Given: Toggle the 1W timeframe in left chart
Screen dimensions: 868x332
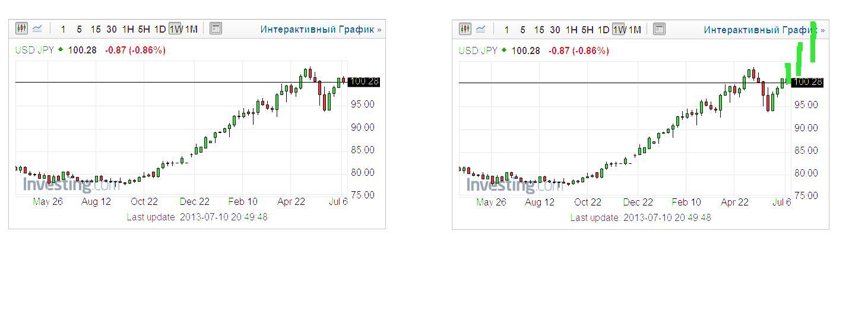Looking at the screenshot, I should (175, 29).
